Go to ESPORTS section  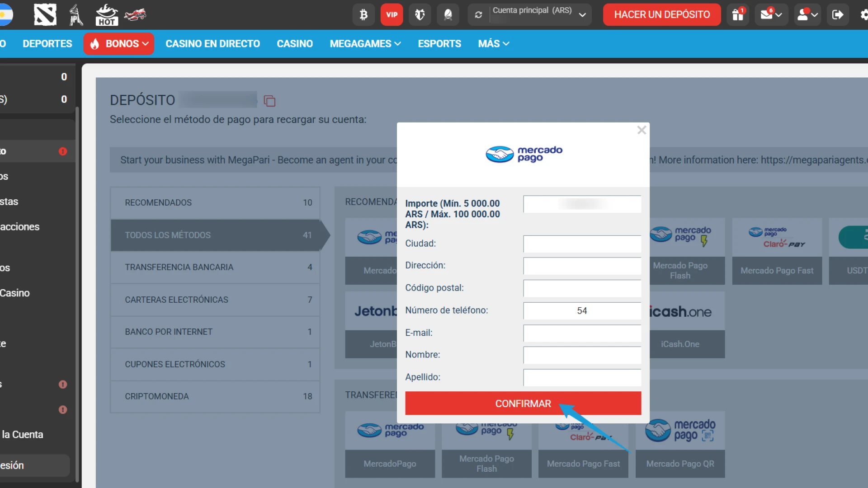(439, 44)
